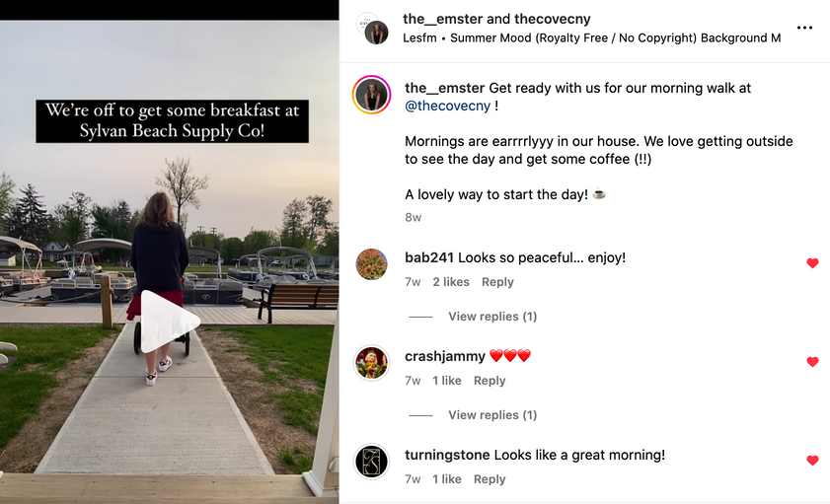View the 2 likes on bab241's comment
Image resolution: width=830 pixels, height=504 pixels.
point(451,282)
